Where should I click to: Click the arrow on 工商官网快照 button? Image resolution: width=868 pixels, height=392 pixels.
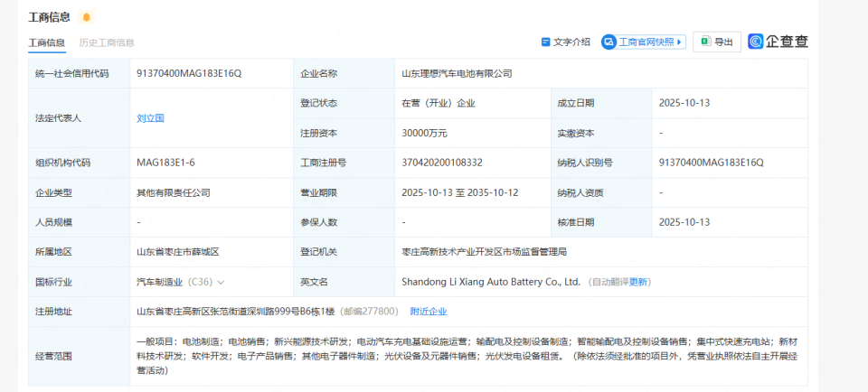coord(679,42)
